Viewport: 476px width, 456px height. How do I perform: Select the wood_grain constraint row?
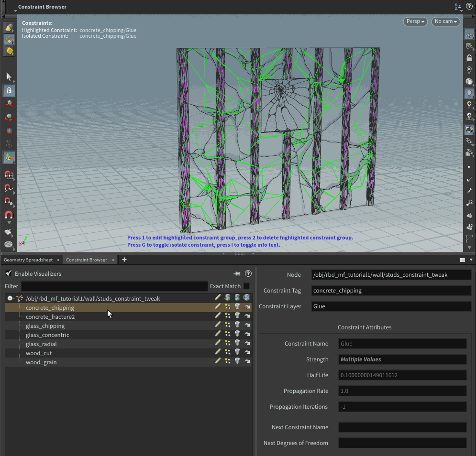tap(41, 362)
